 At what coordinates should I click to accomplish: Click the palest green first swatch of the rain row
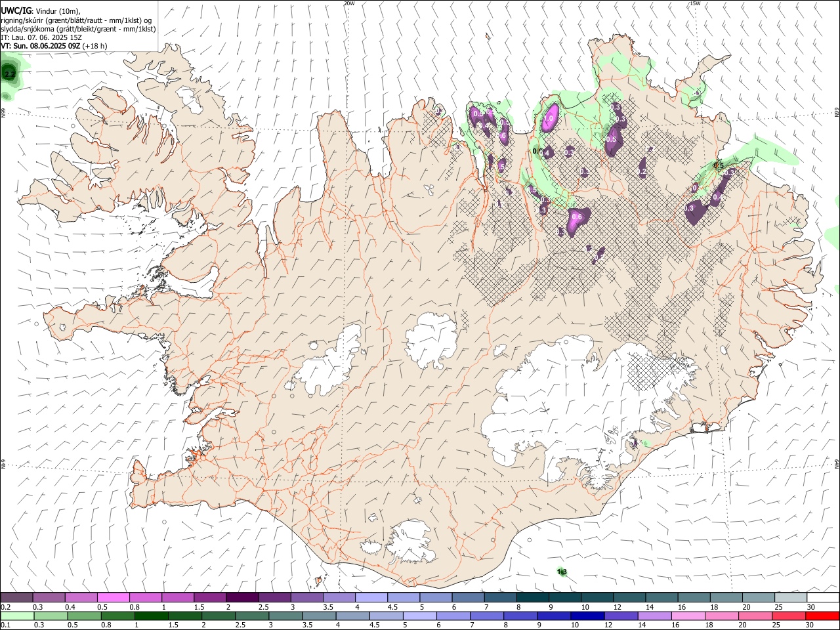[18, 616]
